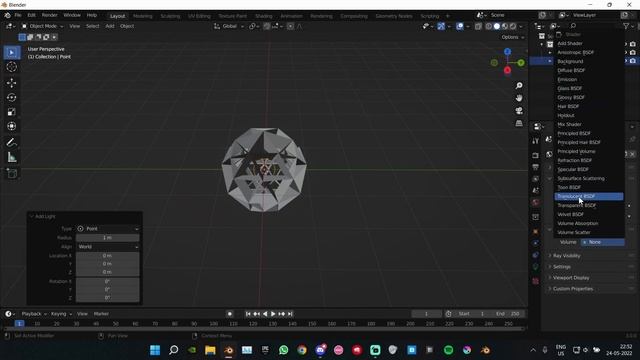Image resolution: width=640 pixels, height=360 pixels.
Task: Jump to the timeline start frame
Action: 248,314
